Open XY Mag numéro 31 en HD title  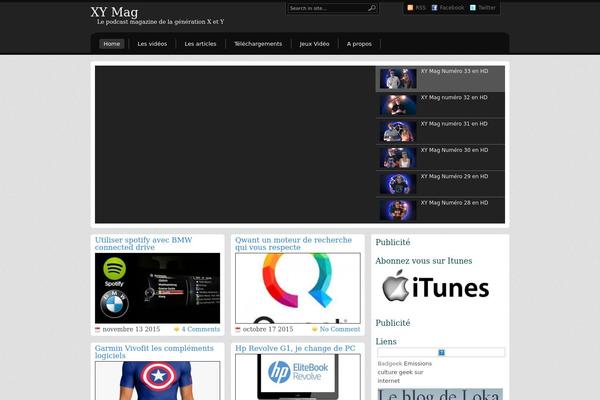click(454, 124)
